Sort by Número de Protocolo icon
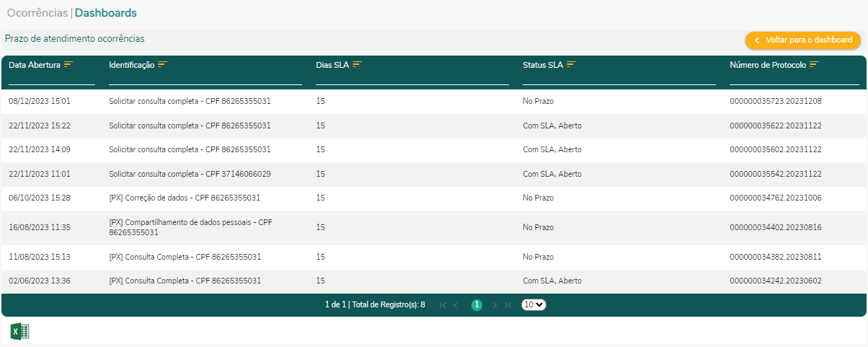The height and width of the screenshot is (347, 868). [x=814, y=65]
